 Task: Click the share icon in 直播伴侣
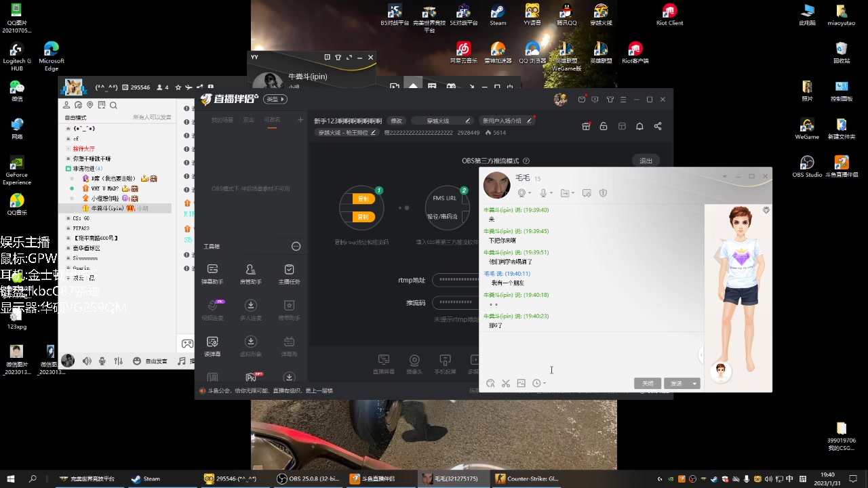pyautogui.click(x=658, y=127)
